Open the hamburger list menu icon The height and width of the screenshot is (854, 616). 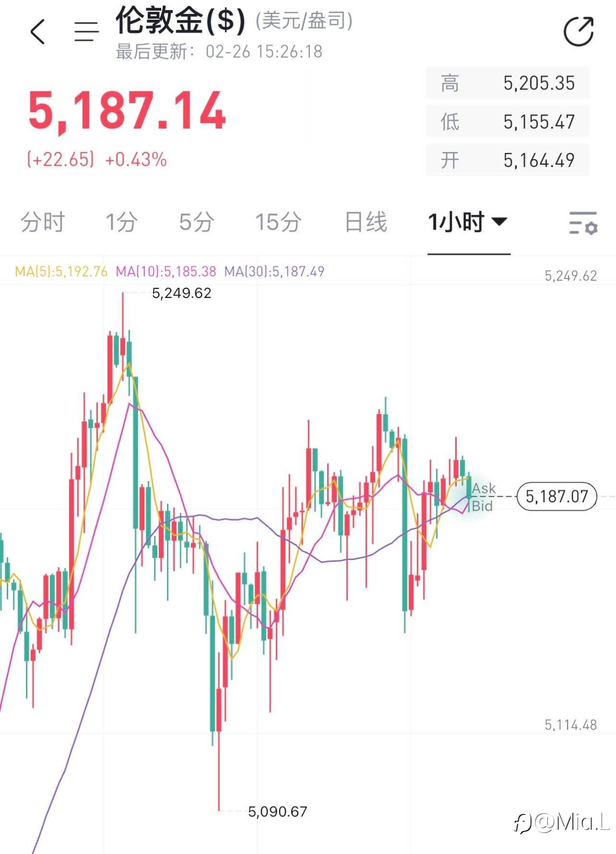click(87, 32)
